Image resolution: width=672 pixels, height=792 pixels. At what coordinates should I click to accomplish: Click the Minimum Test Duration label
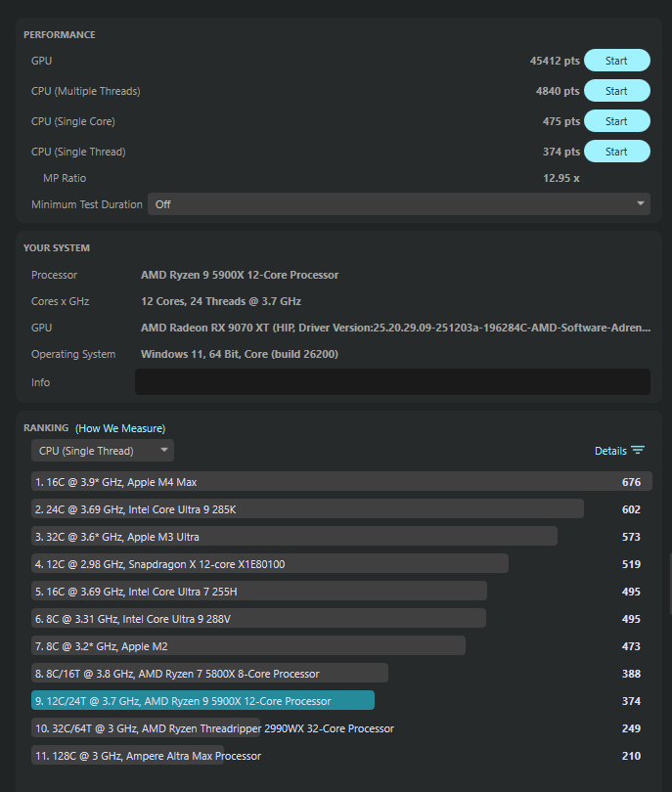pyautogui.click(x=87, y=204)
